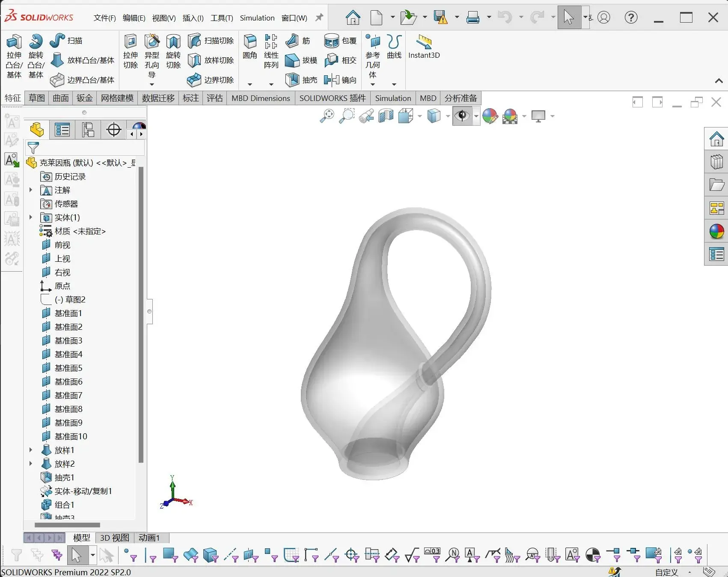Viewport: 728px width, 577px height.
Task: Select the 拉伸凸台/基体 extrude boss tool
Action: coord(14,56)
